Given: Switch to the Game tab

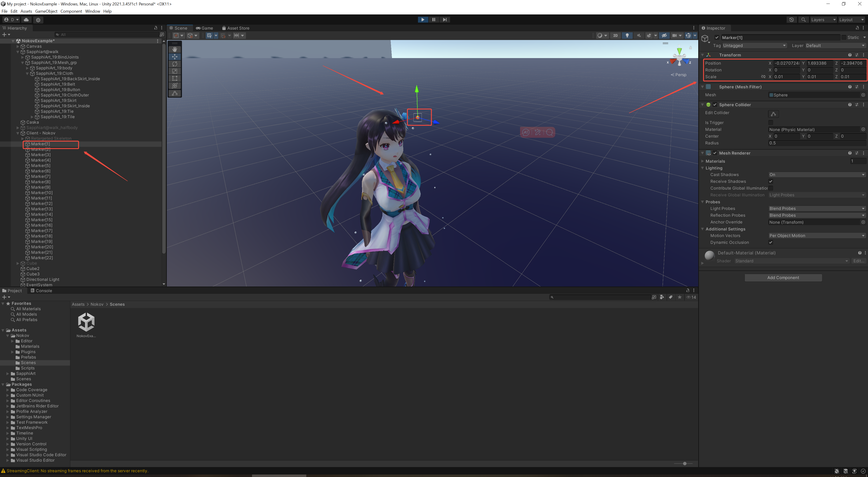Looking at the screenshot, I should 204,28.
